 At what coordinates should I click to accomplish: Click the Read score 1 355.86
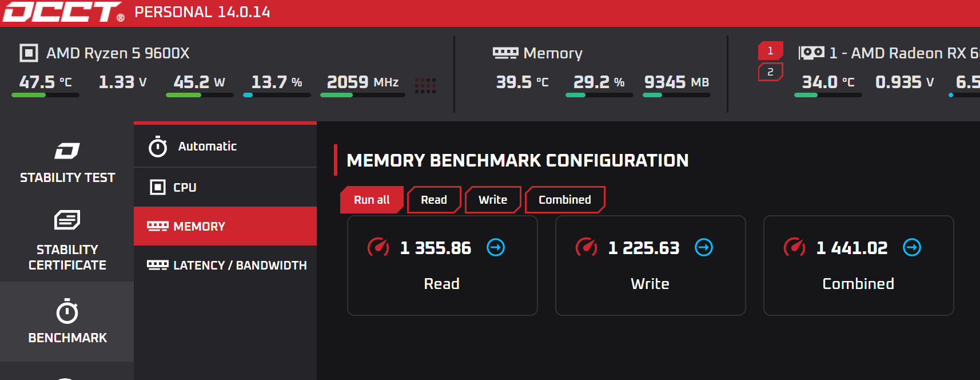[436, 248]
